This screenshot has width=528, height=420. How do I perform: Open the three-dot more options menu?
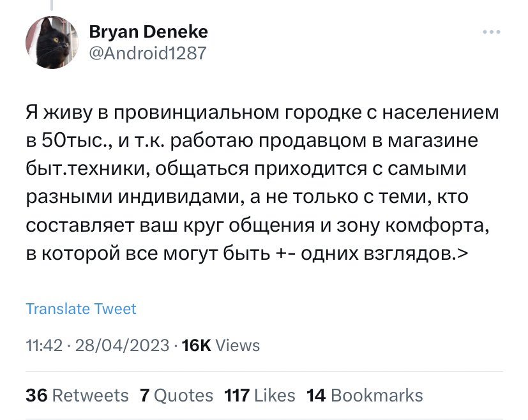492,33
